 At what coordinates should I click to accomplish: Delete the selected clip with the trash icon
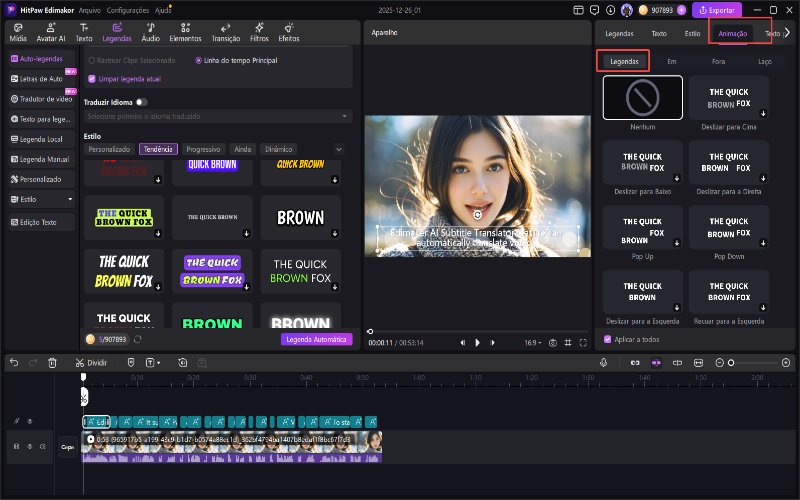click(52, 362)
